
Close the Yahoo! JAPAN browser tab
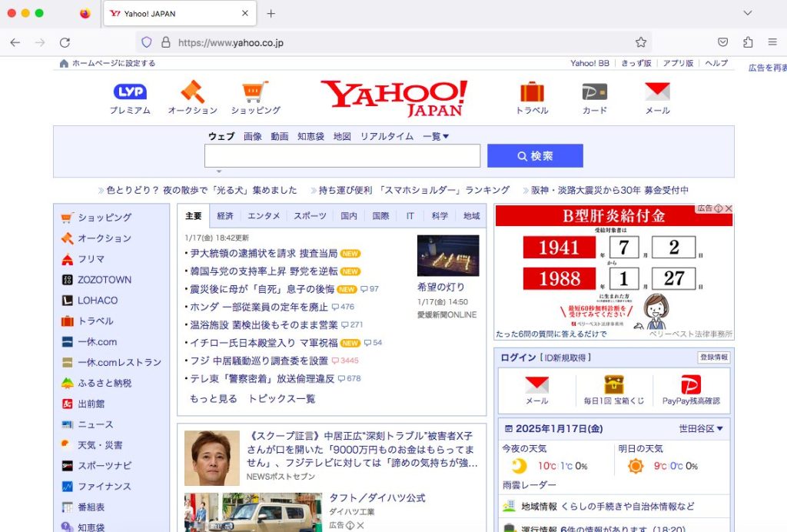coord(245,14)
